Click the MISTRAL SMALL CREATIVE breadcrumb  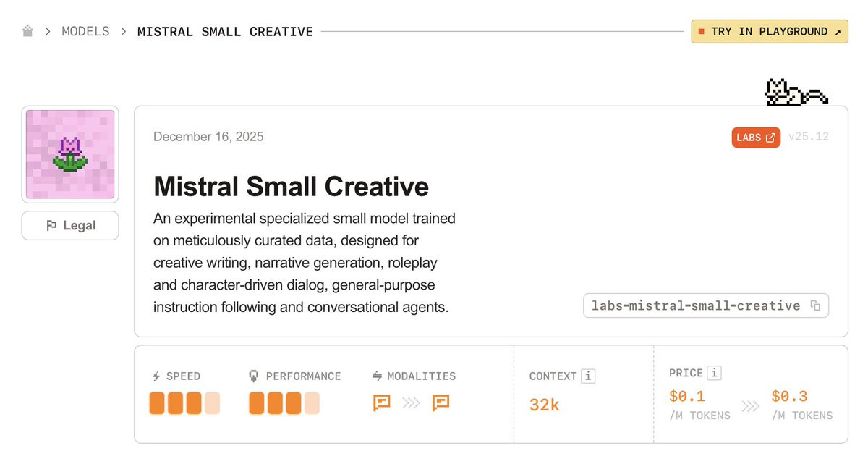point(225,32)
